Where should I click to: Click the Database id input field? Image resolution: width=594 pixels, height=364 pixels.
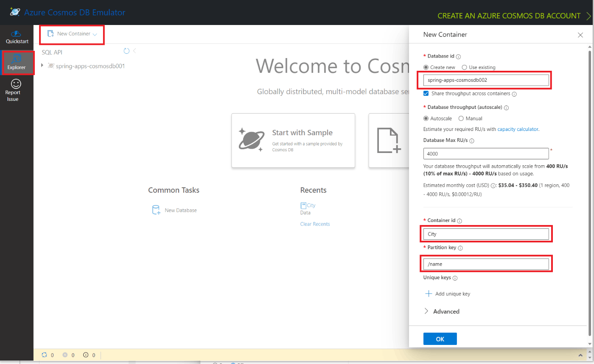tap(486, 80)
